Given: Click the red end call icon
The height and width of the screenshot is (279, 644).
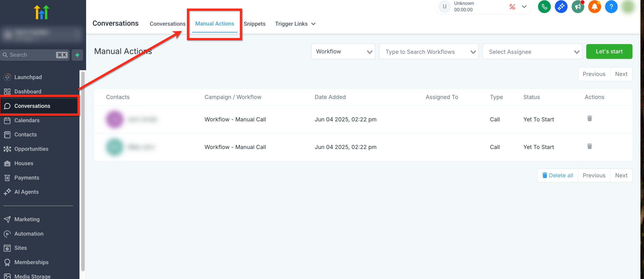Looking at the screenshot, I should pyautogui.click(x=512, y=7).
